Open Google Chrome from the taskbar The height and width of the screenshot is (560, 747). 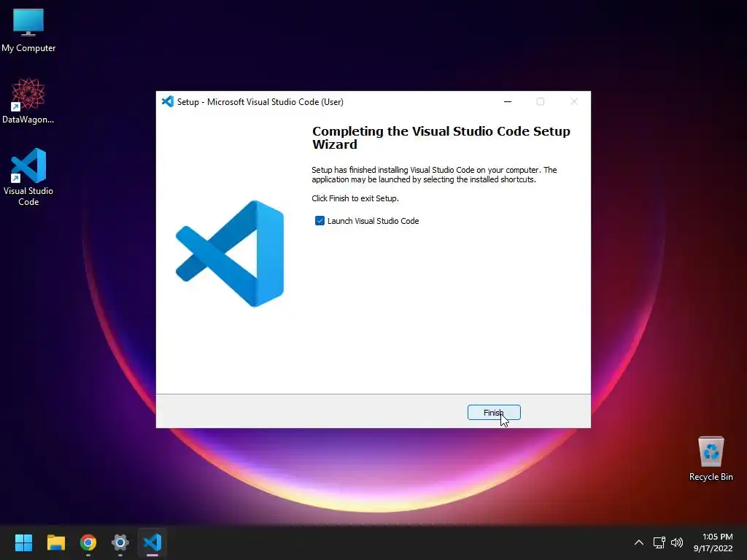pos(88,542)
